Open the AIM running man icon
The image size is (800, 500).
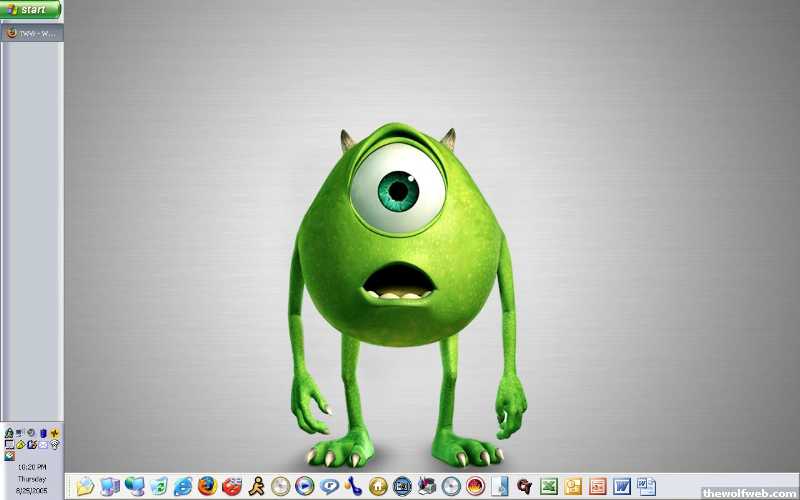coord(257,486)
